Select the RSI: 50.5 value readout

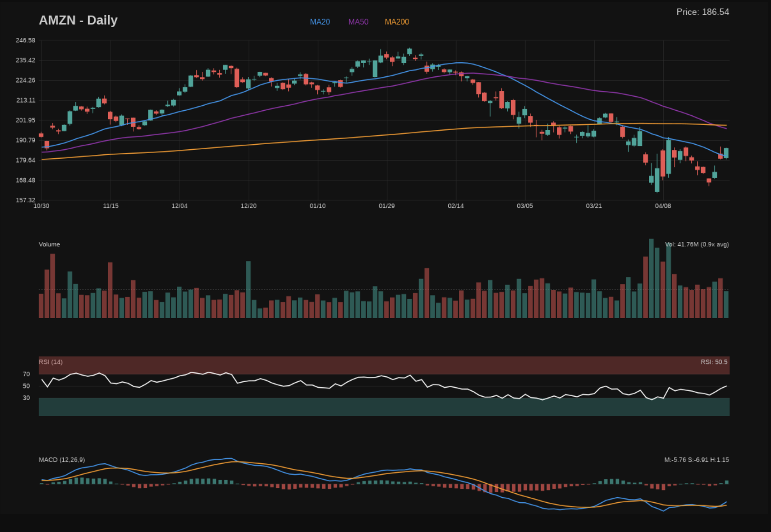tap(714, 362)
